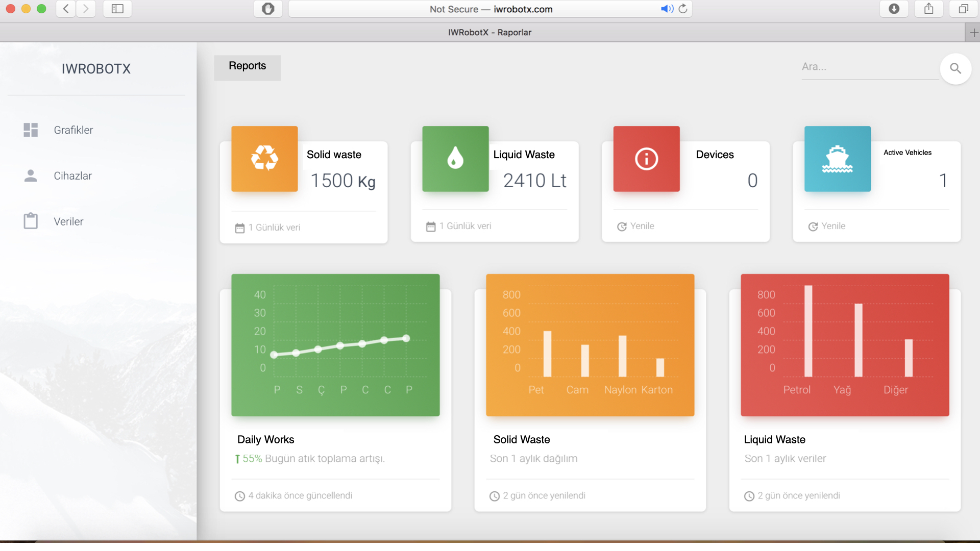Open Veriler menu item
This screenshot has height=551, width=980.
click(x=68, y=221)
